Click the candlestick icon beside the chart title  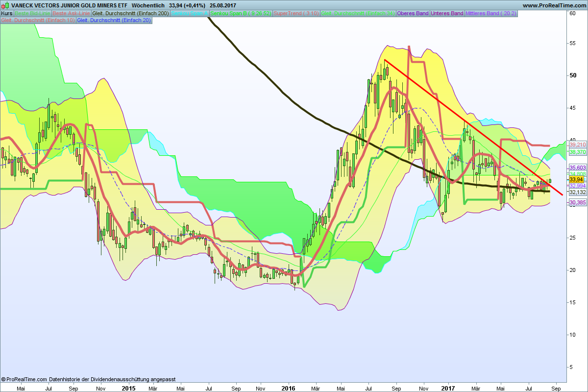pos(5,5)
